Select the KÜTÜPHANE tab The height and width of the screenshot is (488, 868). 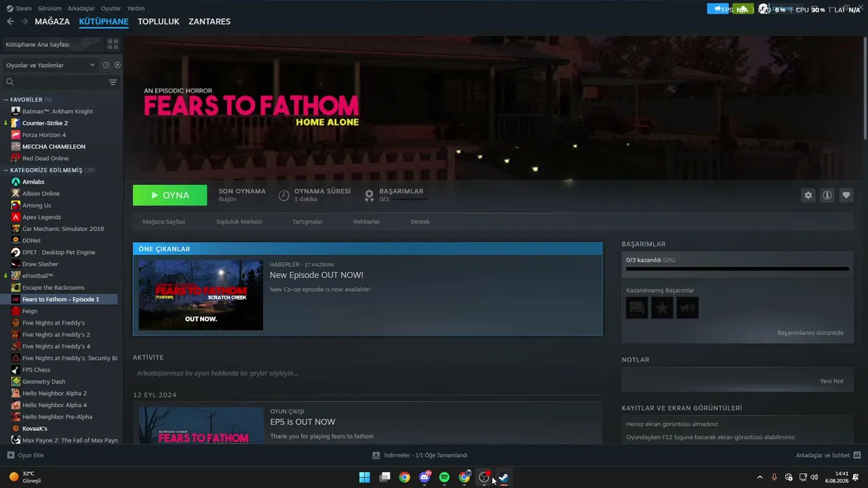click(104, 22)
